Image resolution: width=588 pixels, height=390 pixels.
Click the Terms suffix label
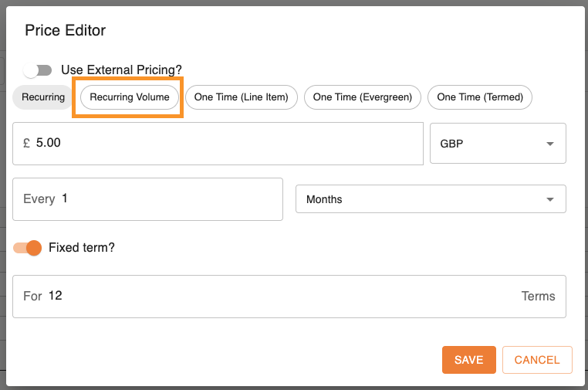pyautogui.click(x=538, y=296)
